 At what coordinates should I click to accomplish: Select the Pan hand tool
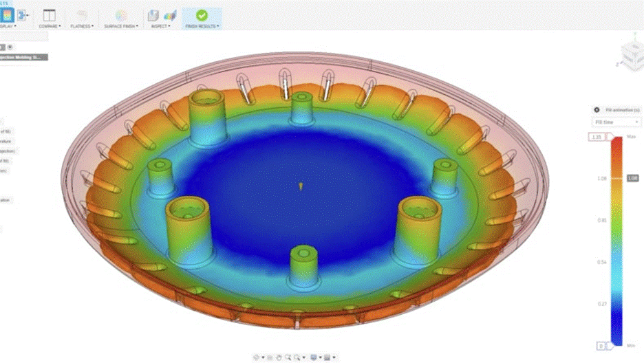click(x=279, y=357)
